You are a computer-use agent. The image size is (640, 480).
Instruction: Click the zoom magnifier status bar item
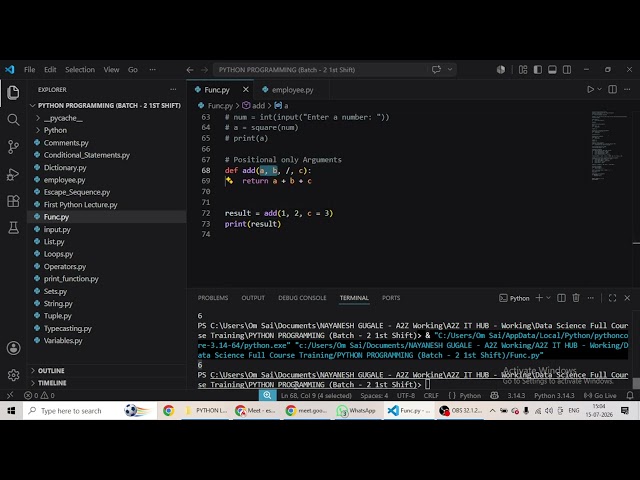point(267,395)
